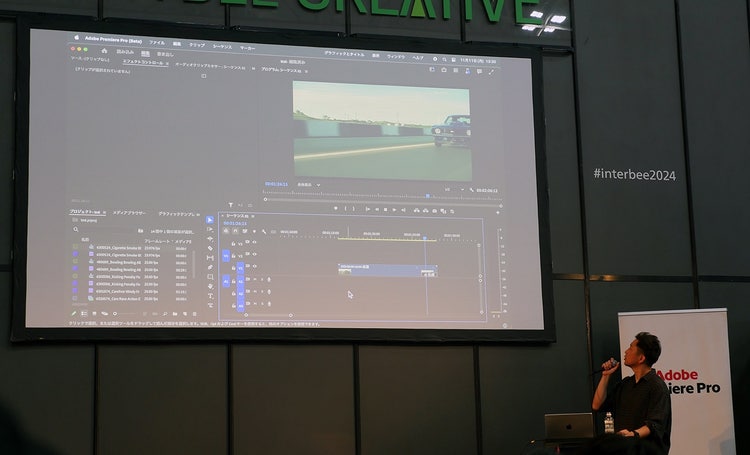
Task: Click the project panel search magnifier
Action: coord(76,230)
